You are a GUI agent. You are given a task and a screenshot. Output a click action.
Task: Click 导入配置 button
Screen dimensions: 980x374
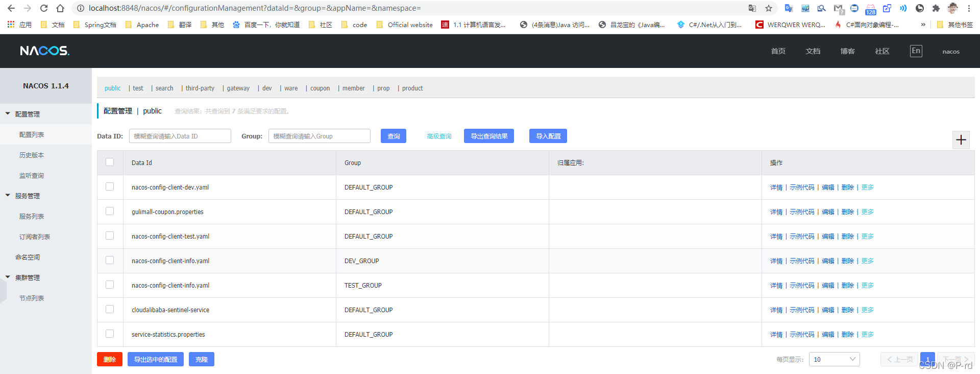[x=548, y=136]
